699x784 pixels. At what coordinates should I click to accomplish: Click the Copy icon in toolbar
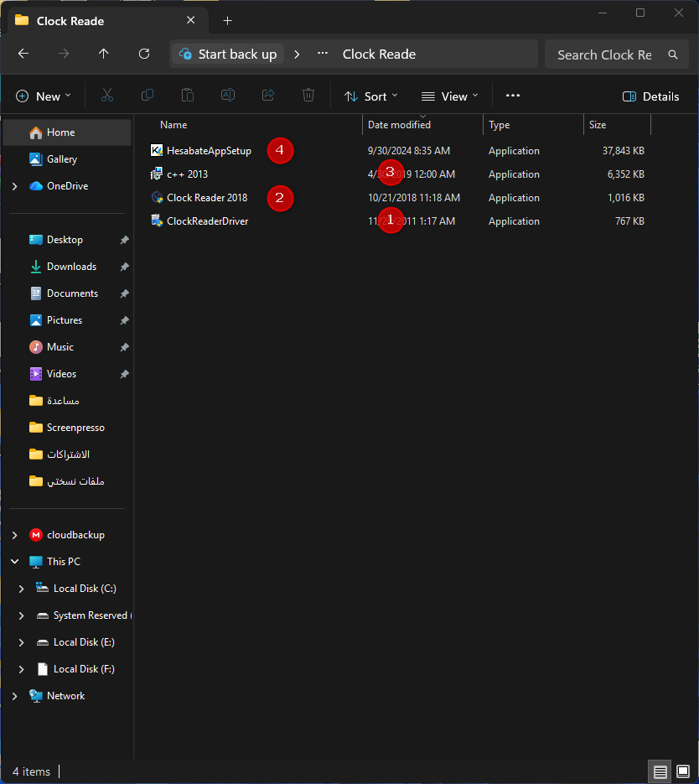tap(148, 96)
